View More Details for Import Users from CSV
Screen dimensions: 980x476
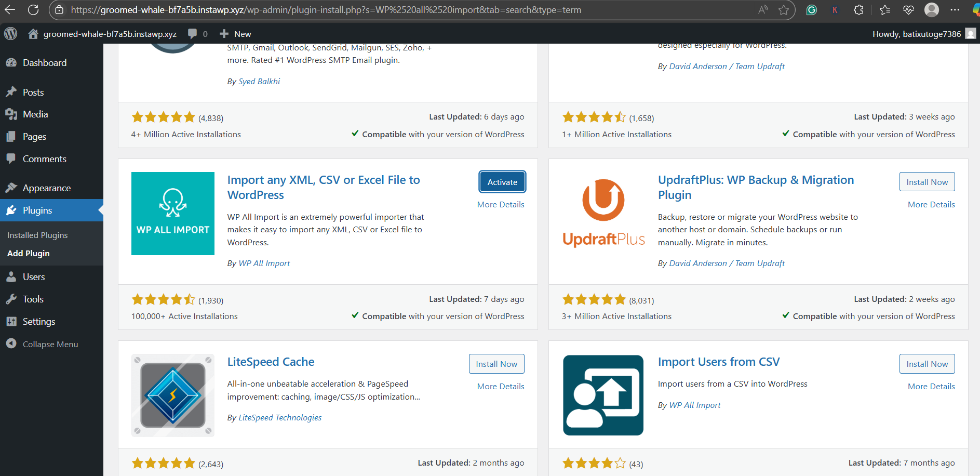[931, 387]
